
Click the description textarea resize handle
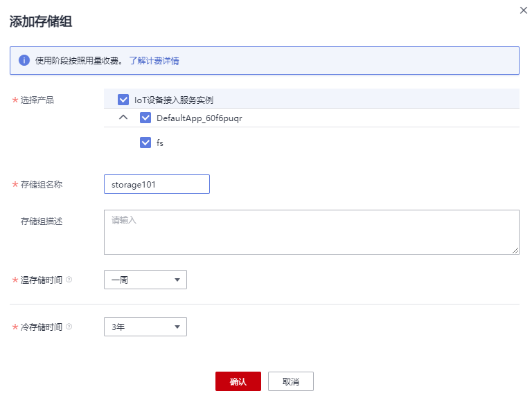(x=515, y=251)
